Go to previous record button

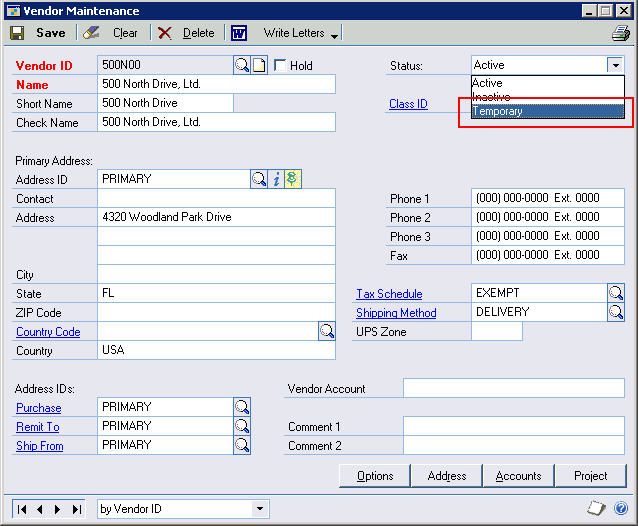(x=40, y=509)
